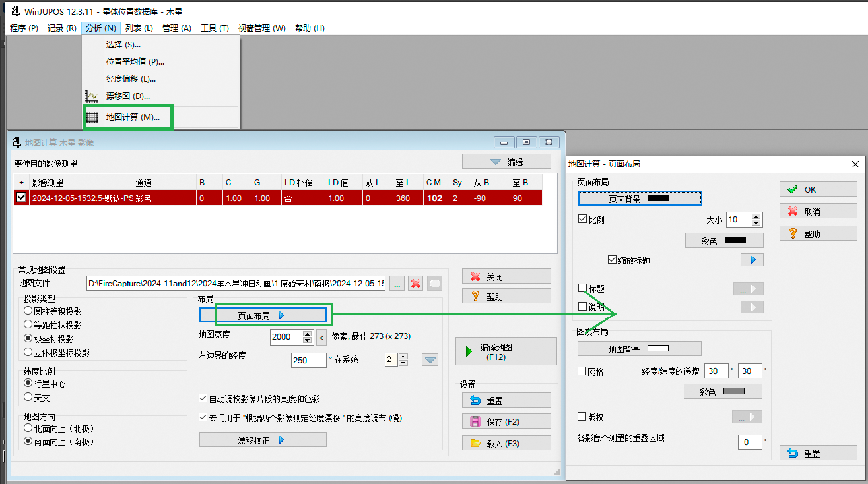Toggle the 专门用于 brightness adjustment checkbox
The height and width of the screenshot is (484, 868).
(203, 418)
